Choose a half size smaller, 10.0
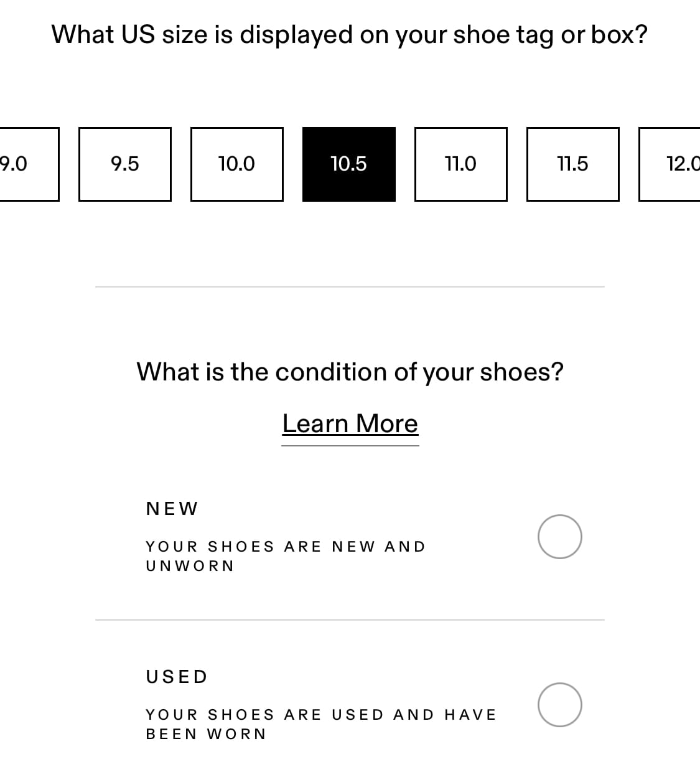 [x=236, y=164]
